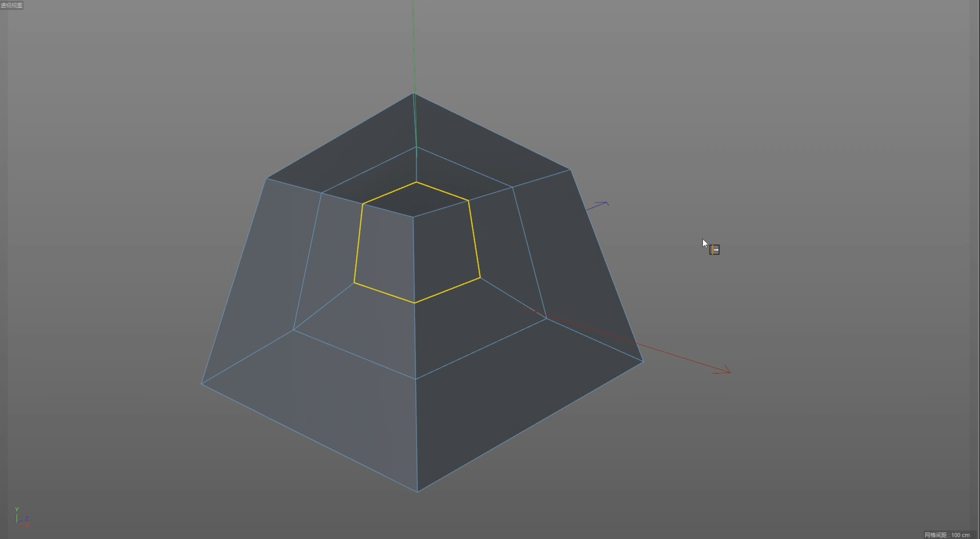The height and width of the screenshot is (539, 980).
Task: Click the 透视视图 viewport label
Action: (11, 5)
